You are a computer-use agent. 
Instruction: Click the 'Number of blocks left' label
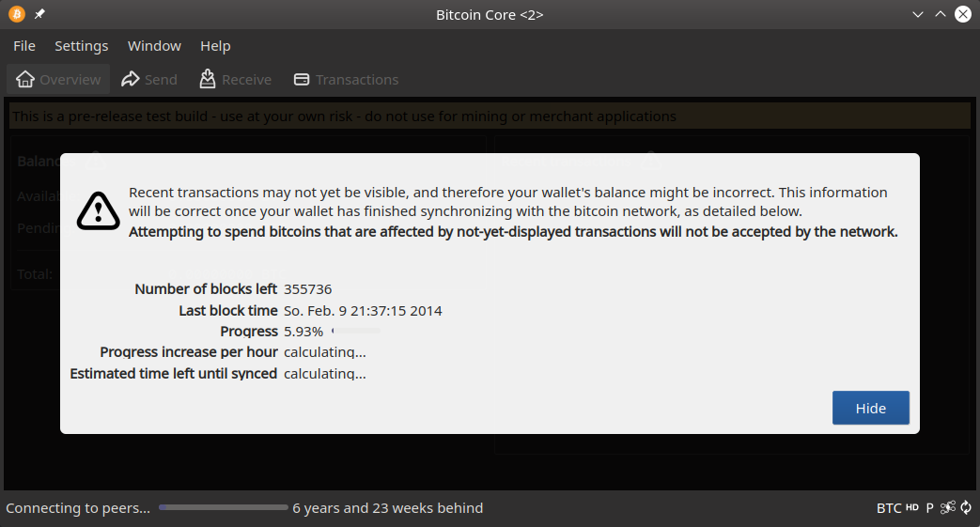tap(206, 288)
